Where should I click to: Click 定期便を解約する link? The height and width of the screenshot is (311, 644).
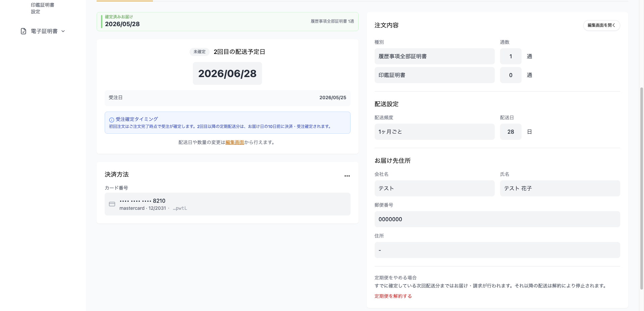point(393,296)
